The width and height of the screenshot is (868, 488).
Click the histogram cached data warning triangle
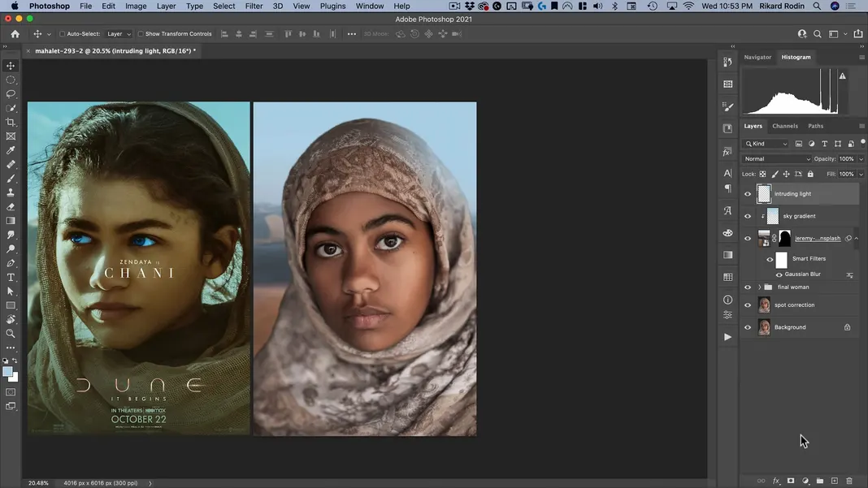pos(842,76)
